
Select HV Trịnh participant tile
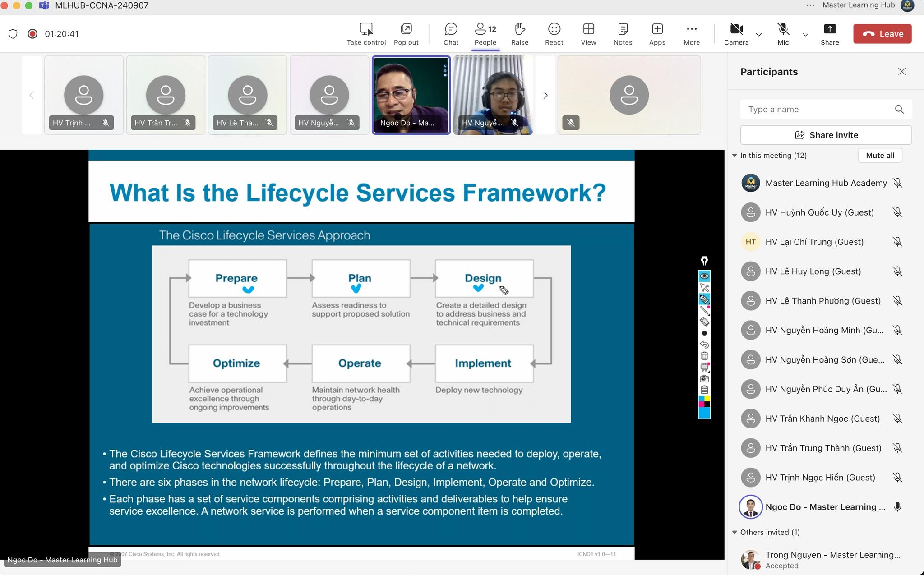pos(84,95)
